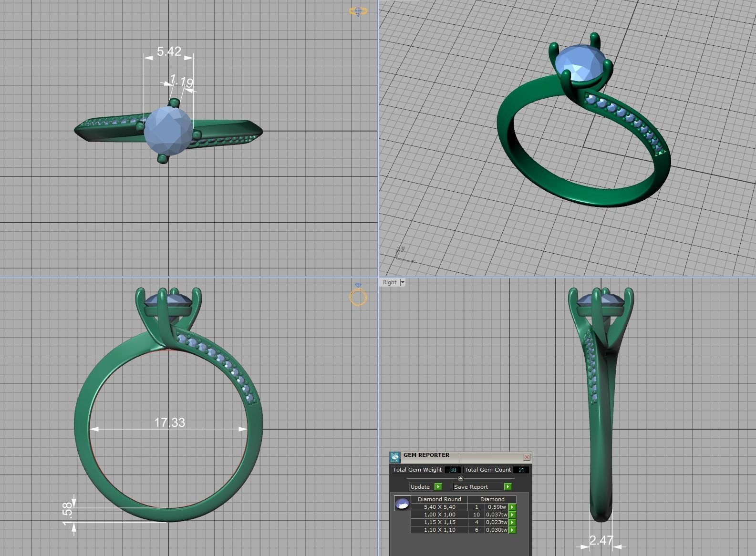Run Update with green arrow
756x556 pixels.
(x=438, y=487)
